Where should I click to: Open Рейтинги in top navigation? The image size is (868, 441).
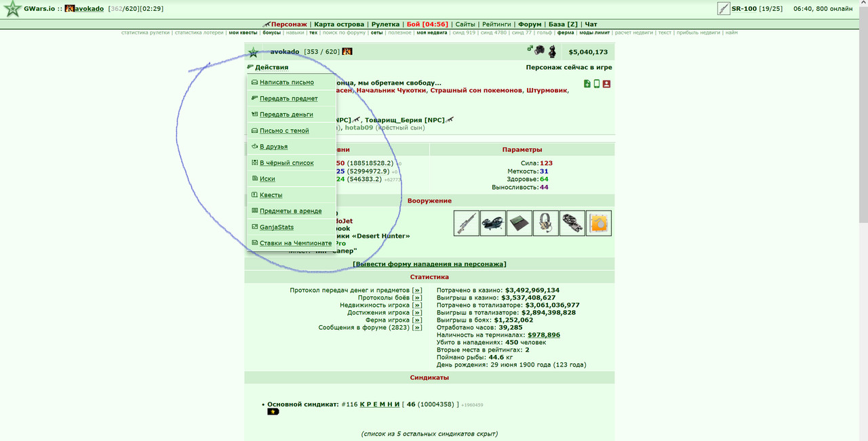click(x=497, y=24)
